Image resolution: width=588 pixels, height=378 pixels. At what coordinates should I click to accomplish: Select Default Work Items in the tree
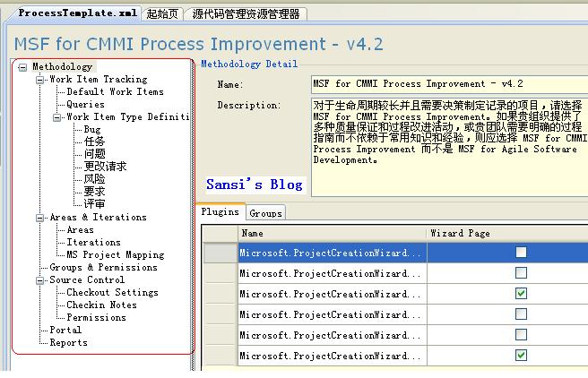point(115,91)
